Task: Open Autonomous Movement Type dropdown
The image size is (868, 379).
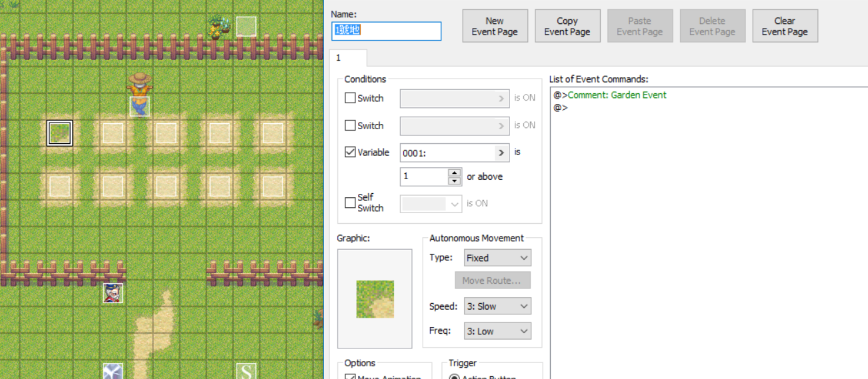Action: tap(497, 258)
